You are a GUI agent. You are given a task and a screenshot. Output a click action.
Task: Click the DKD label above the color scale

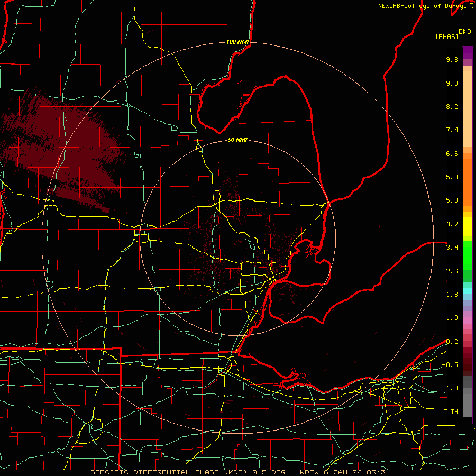[x=465, y=32]
